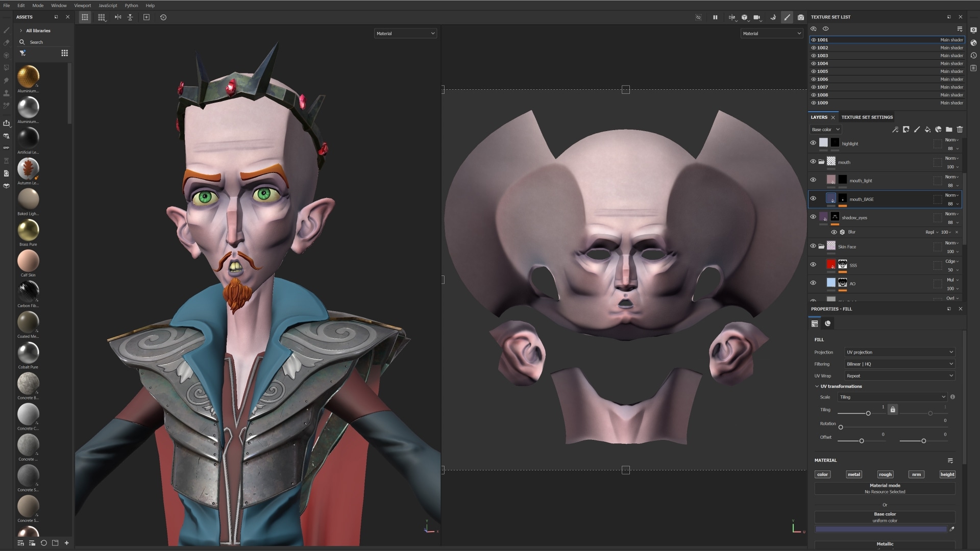
Task: Click the Tiling slider handle
Action: click(868, 413)
